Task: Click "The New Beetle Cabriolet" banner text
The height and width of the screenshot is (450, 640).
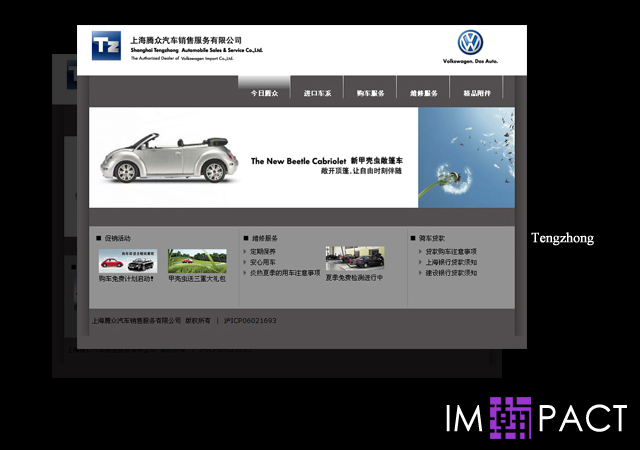Action: 298,161
